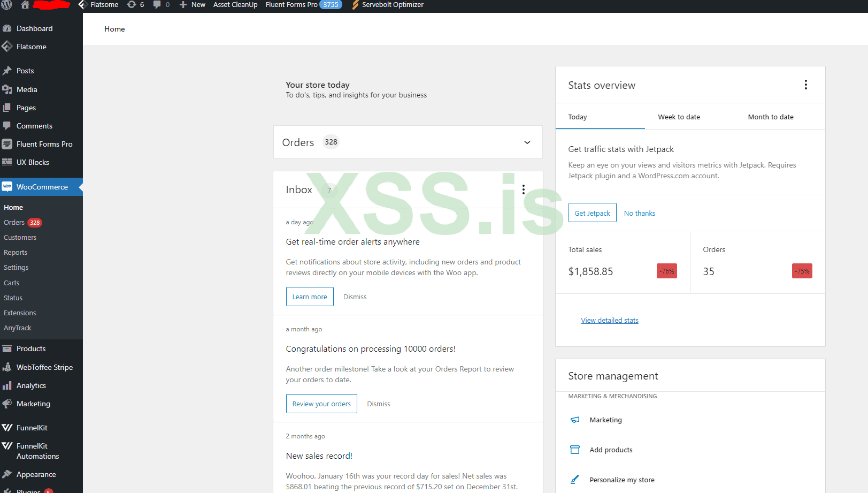Click the Fluent Forms Pro sidebar icon
868x493 pixels.
click(7, 144)
